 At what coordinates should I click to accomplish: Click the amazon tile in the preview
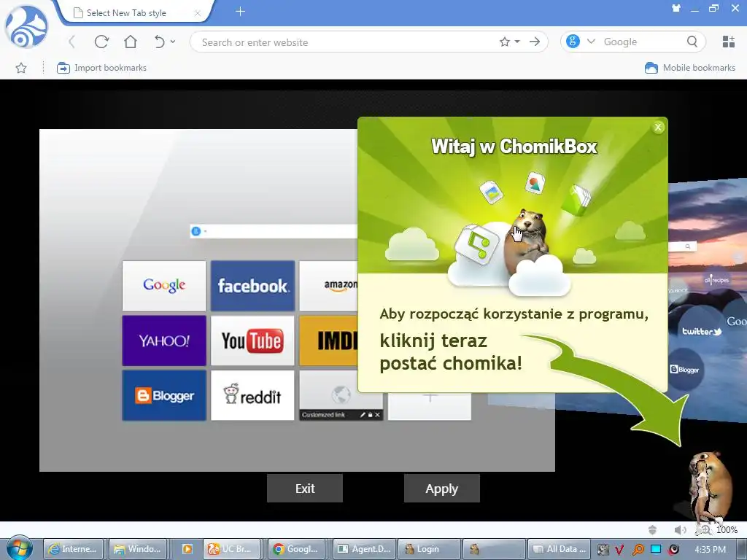329,286
